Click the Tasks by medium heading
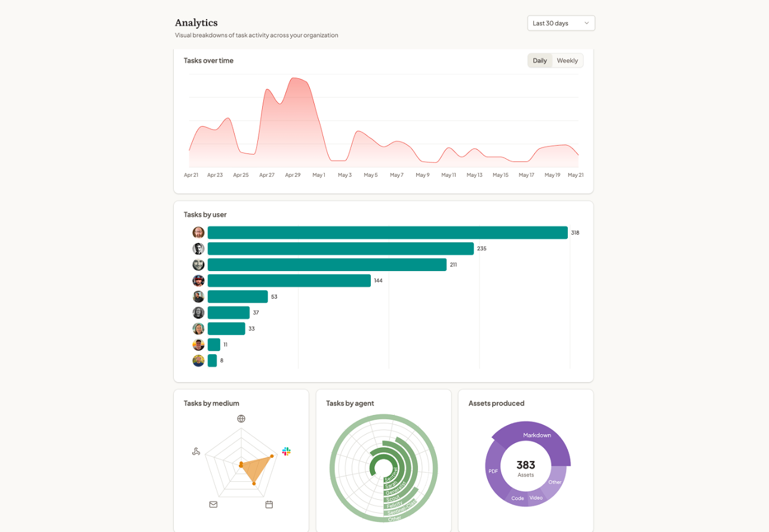 coord(211,403)
